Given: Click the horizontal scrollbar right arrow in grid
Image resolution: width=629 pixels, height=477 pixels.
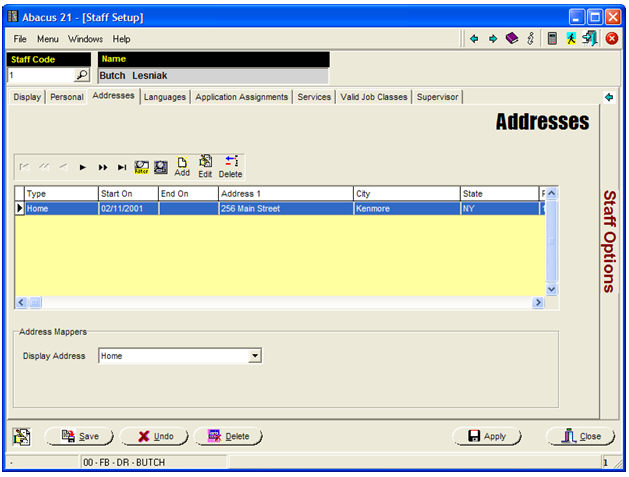Looking at the screenshot, I should click(x=538, y=302).
